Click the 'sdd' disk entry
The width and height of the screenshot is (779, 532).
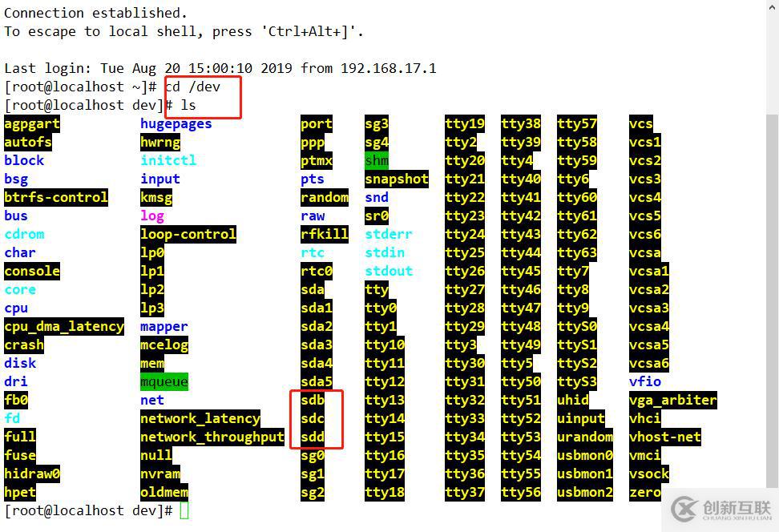click(x=313, y=437)
